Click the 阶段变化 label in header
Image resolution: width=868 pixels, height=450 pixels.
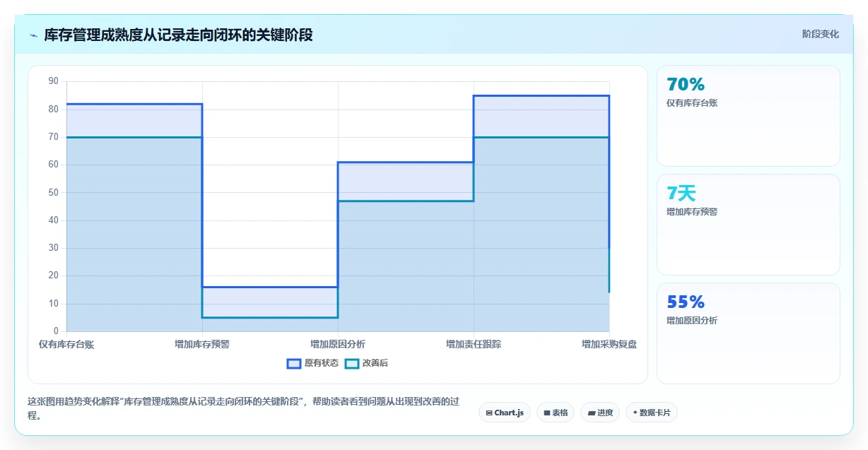pos(821,34)
